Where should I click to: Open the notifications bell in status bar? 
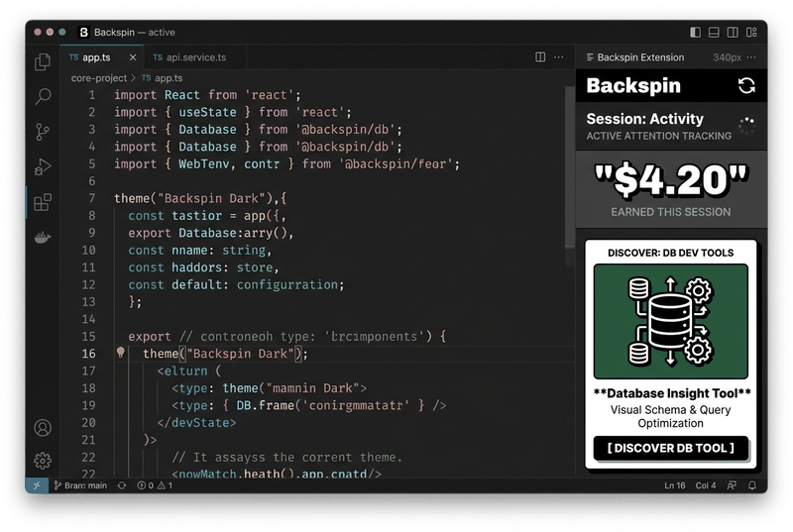tap(752, 485)
